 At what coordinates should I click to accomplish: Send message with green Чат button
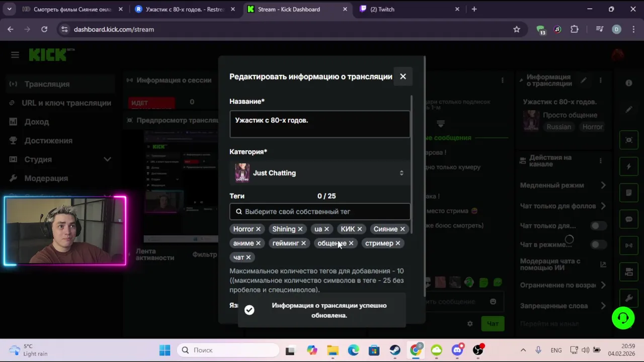493,324
